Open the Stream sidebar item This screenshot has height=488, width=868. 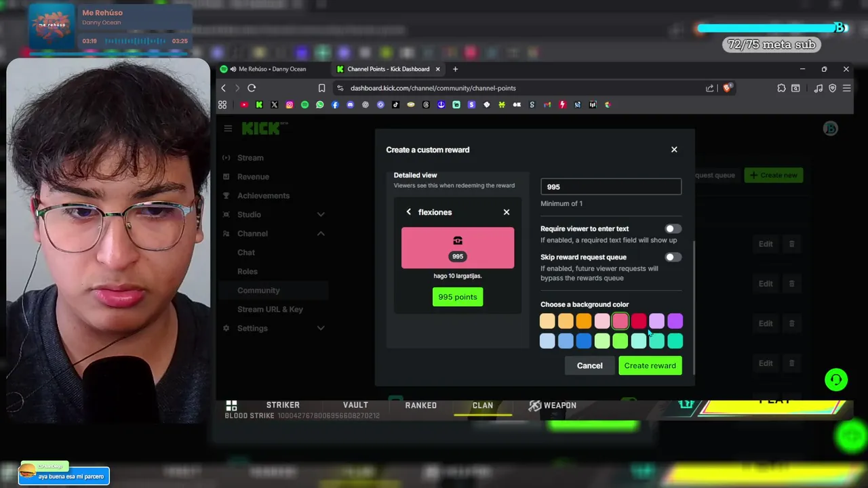[x=250, y=158]
